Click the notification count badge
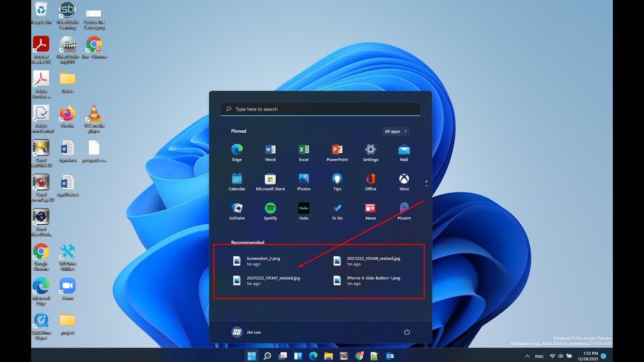This screenshot has width=644, height=362. pos(604,356)
